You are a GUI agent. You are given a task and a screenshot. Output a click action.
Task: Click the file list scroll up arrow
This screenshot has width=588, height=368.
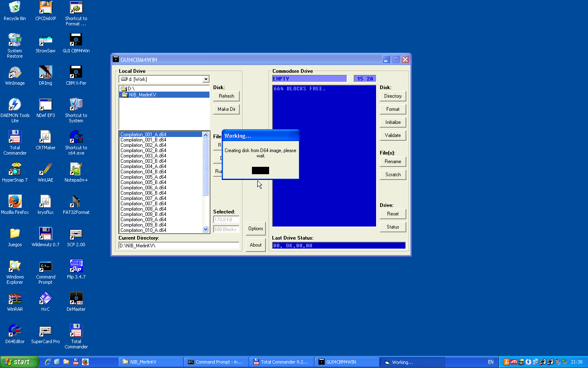coord(206,135)
